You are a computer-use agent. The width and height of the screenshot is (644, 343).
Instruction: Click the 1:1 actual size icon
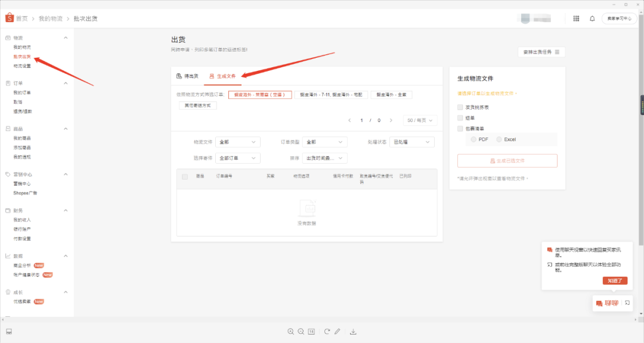click(x=311, y=332)
